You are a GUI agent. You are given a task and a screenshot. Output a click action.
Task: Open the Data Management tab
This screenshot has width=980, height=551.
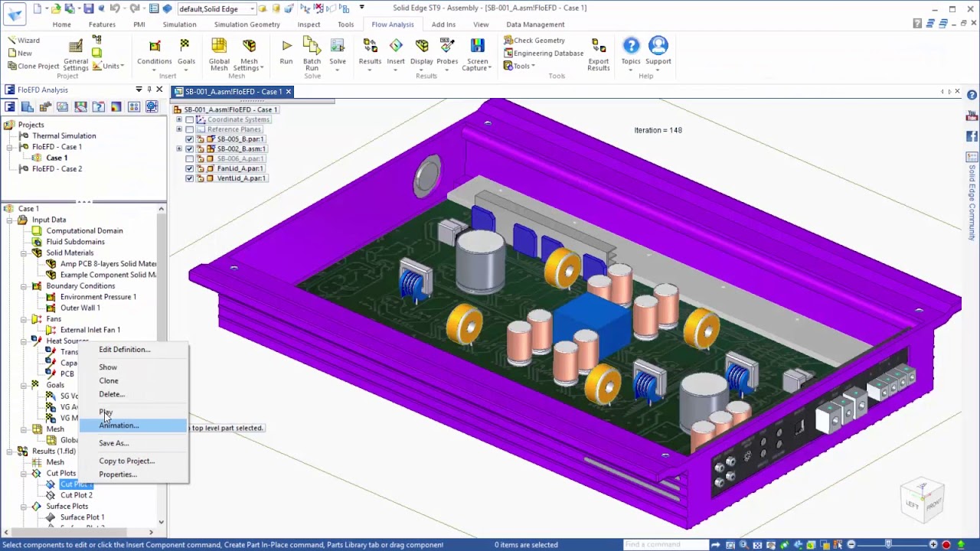tap(535, 24)
